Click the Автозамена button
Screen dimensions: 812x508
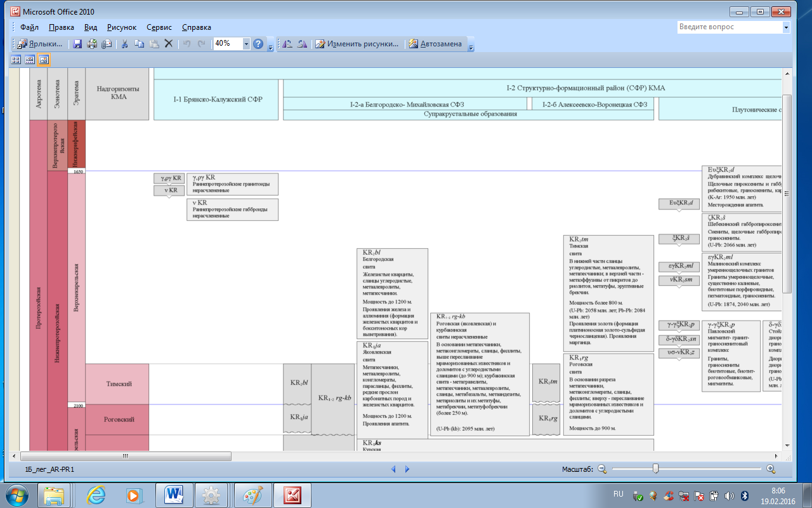click(435, 44)
